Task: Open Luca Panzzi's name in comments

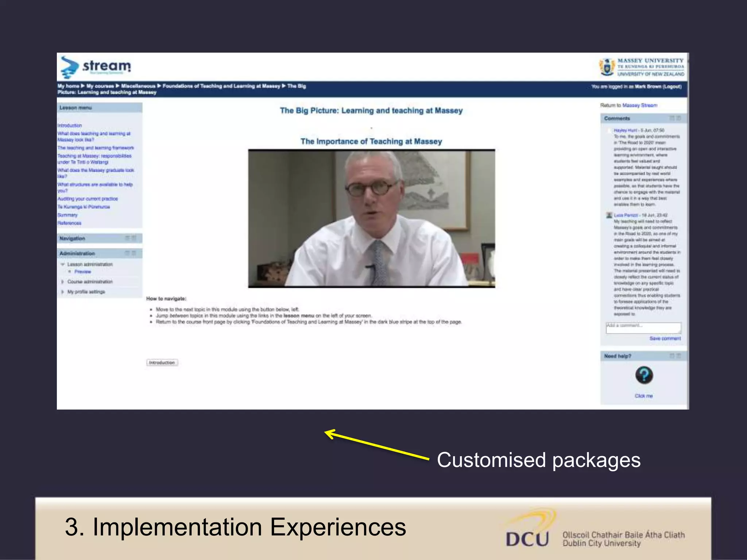Action: click(x=626, y=215)
